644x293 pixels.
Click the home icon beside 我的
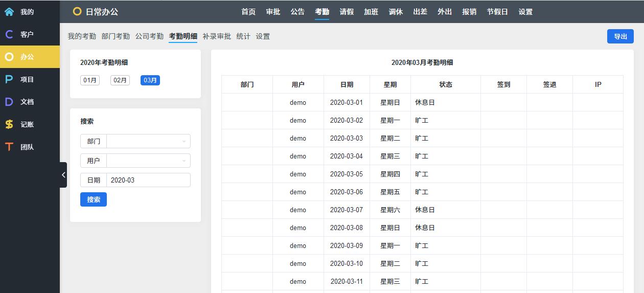9,11
